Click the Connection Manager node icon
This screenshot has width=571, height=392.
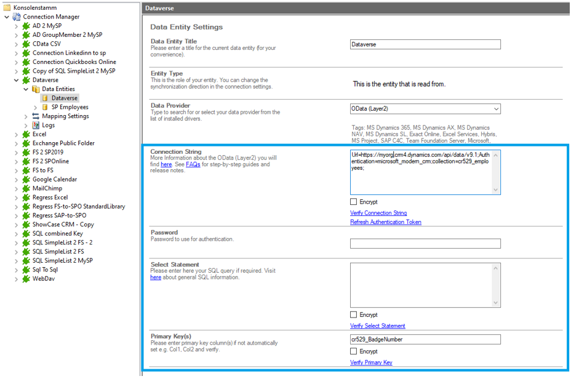coord(17,17)
